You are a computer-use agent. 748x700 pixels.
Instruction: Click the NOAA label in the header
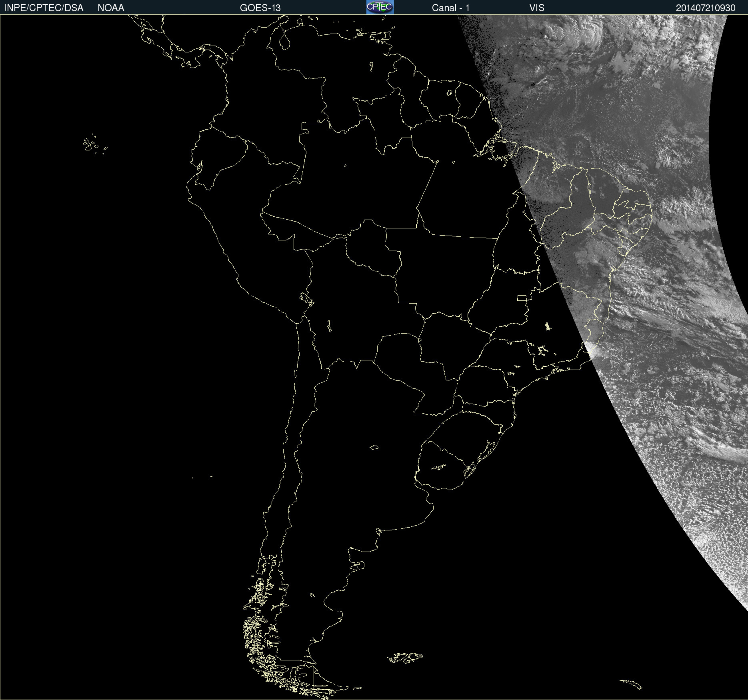tap(111, 8)
